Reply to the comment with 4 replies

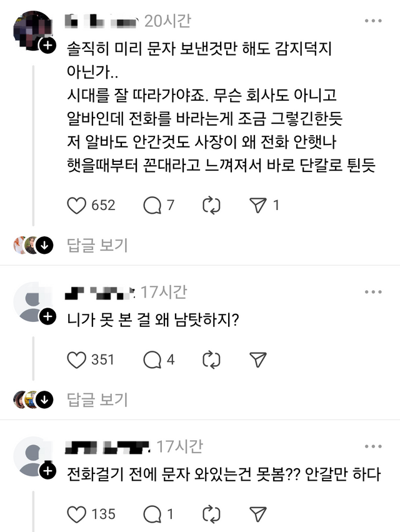point(152,359)
